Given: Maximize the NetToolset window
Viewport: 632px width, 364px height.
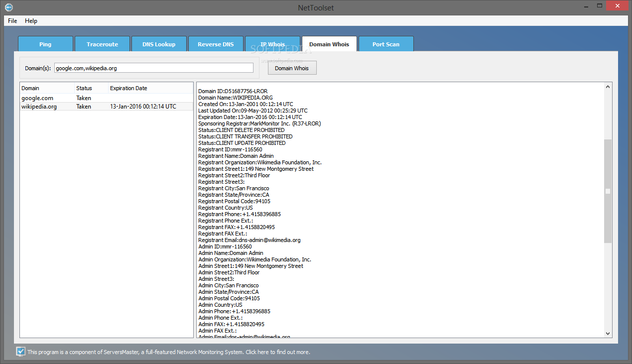Looking at the screenshot, I should tap(600, 5).
